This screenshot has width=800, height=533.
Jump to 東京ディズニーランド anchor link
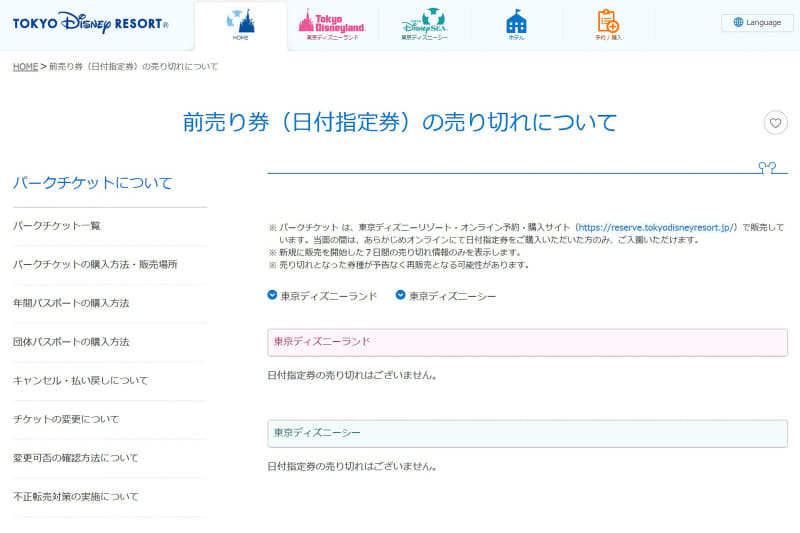[329, 296]
